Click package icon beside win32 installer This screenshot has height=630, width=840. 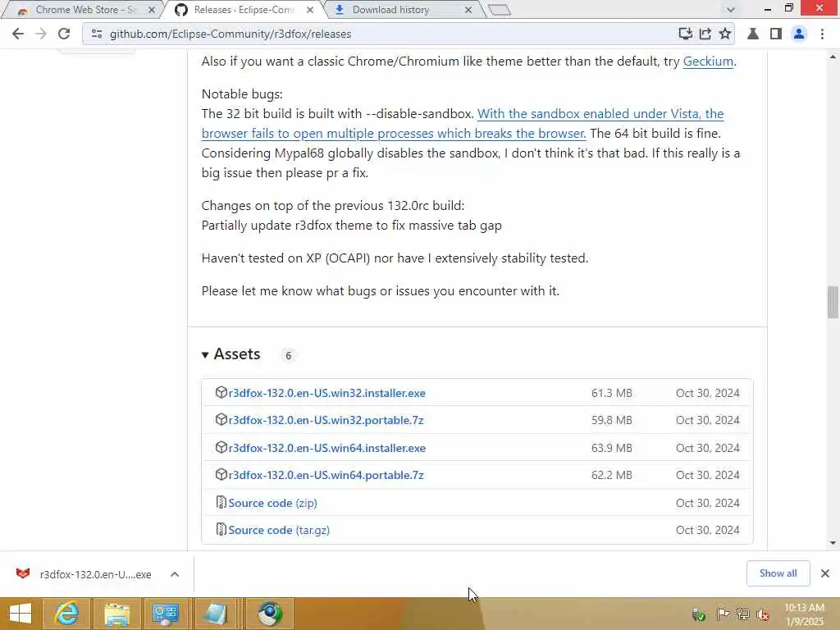221,392
